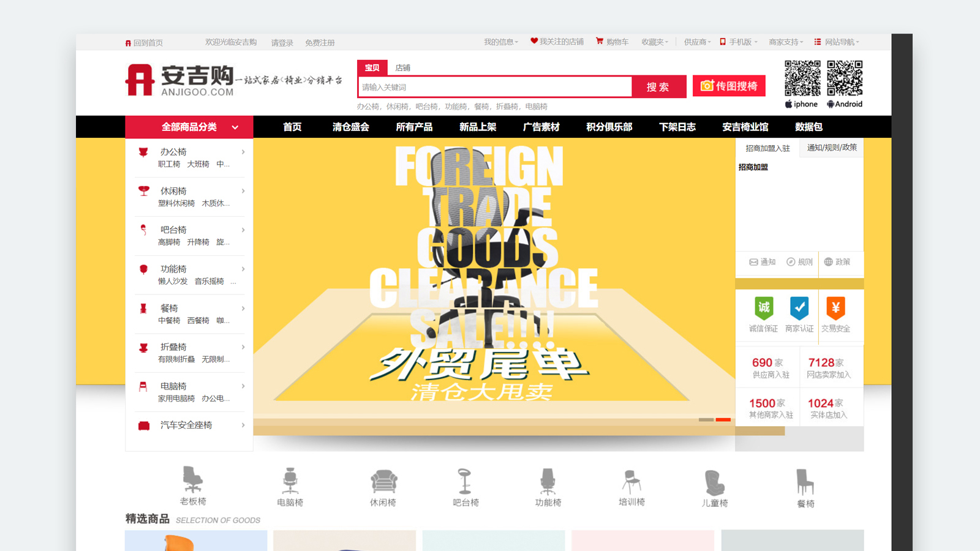Click the 懒人沙发 subcategory link
980x551 pixels.
[x=173, y=281]
